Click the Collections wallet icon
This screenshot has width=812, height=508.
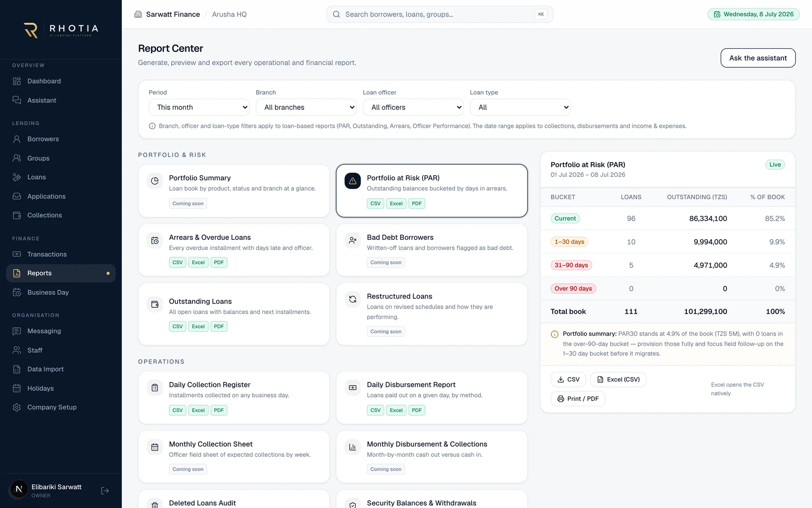coord(17,215)
